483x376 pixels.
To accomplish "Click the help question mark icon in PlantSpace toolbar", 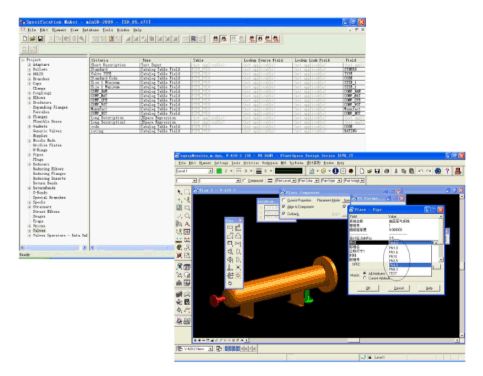I will tap(447, 171).
